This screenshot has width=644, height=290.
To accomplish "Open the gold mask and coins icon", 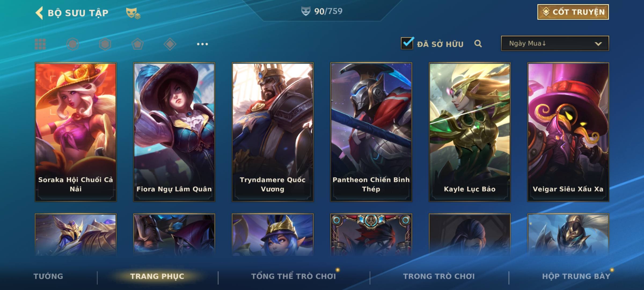I will [133, 13].
